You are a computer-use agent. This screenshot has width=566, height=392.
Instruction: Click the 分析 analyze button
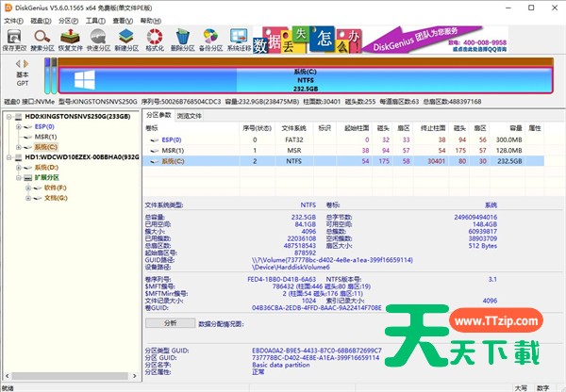[x=171, y=323]
